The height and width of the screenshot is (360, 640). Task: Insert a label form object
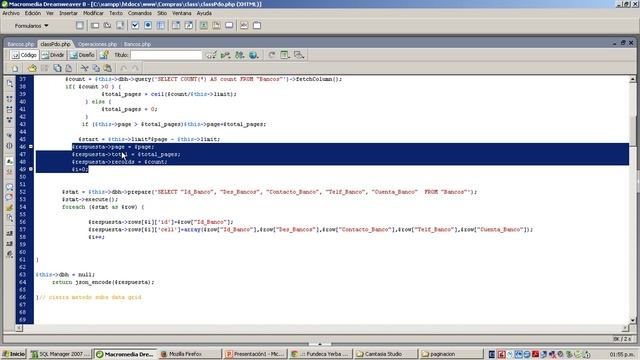tap(244, 25)
